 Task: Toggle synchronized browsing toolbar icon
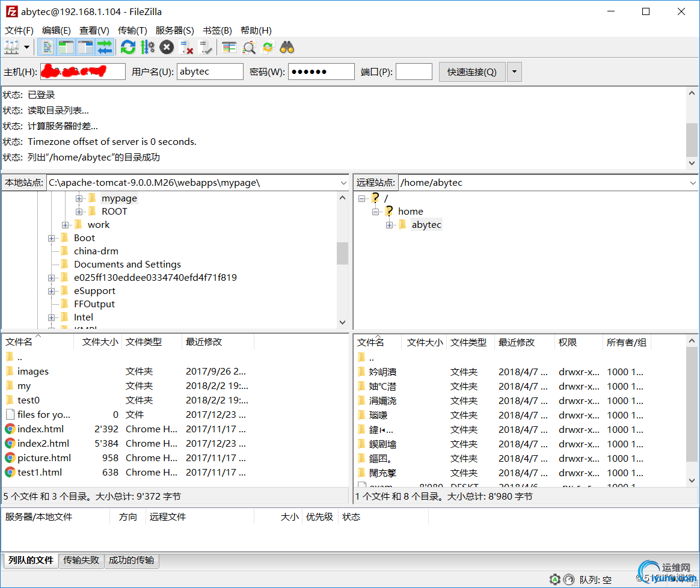click(268, 47)
